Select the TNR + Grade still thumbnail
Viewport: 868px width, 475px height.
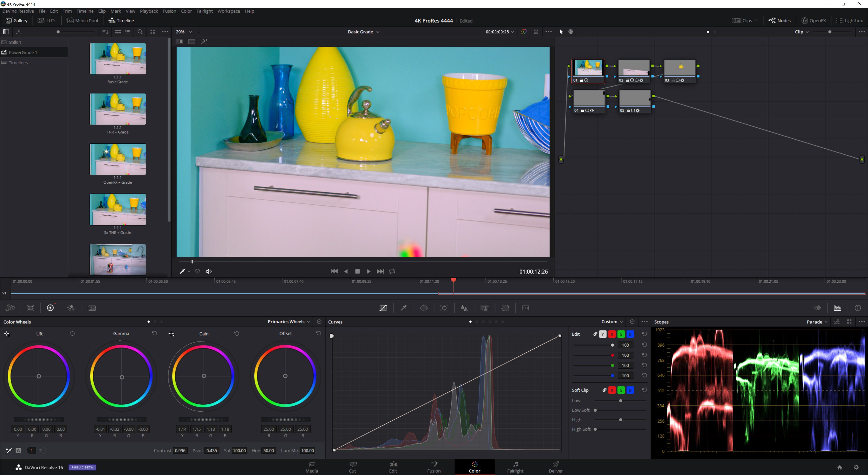pos(118,109)
